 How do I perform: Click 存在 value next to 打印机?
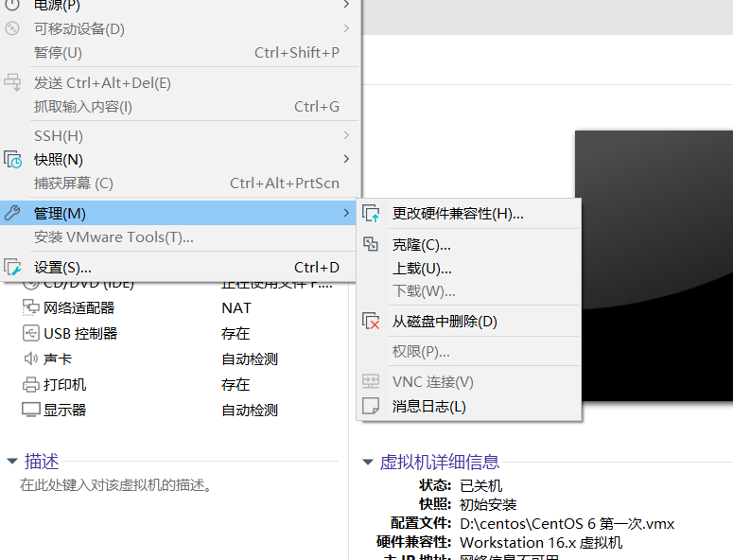[236, 384]
